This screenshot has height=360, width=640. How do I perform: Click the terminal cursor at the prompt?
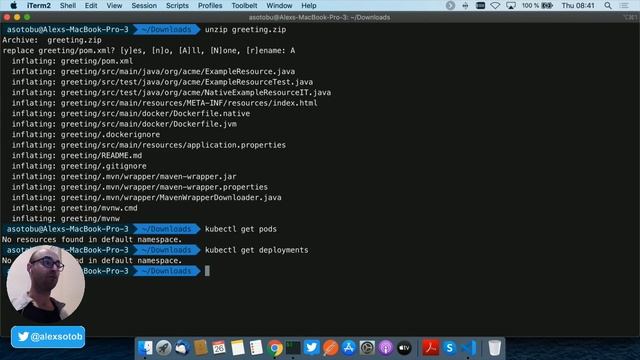coord(207,271)
